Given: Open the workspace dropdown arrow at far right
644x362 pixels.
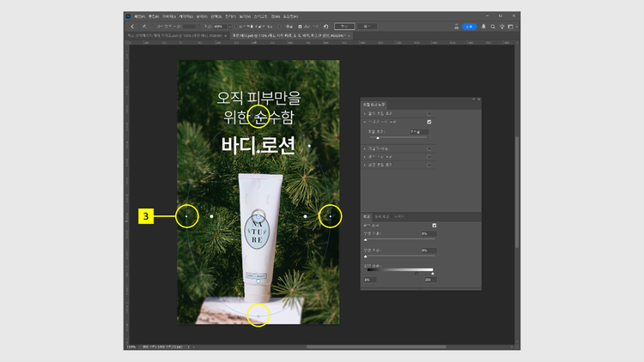Looking at the screenshot, I should (x=516, y=27).
